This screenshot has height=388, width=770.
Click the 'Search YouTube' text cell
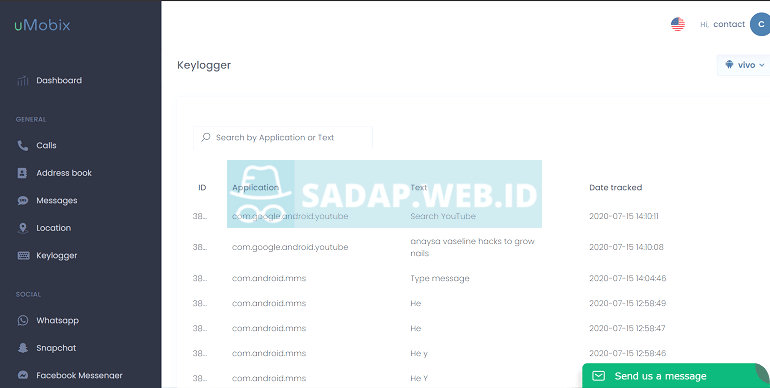443,216
